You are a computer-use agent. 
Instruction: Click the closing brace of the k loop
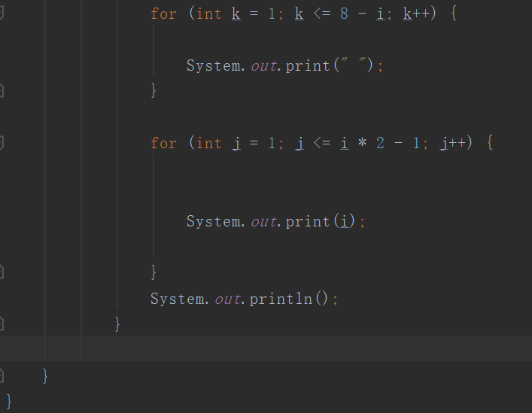pyautogui.click(x=154, y=90)
